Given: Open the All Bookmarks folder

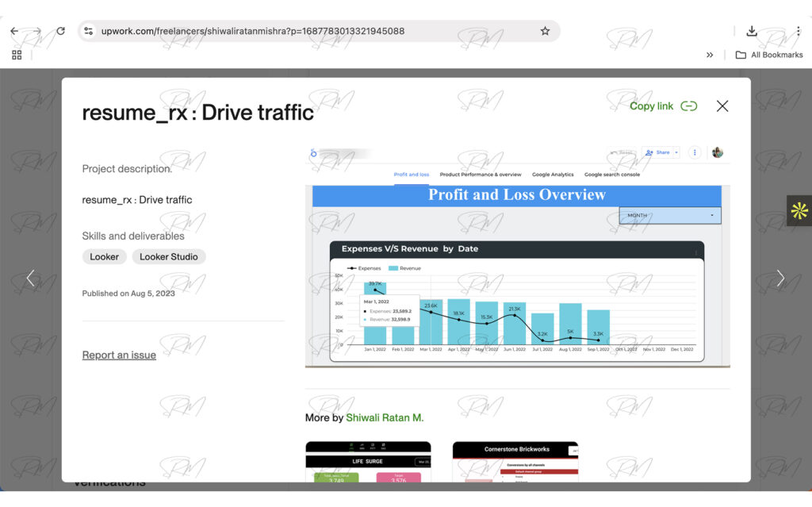Looking at the screenshot, I should pos(769,55).
